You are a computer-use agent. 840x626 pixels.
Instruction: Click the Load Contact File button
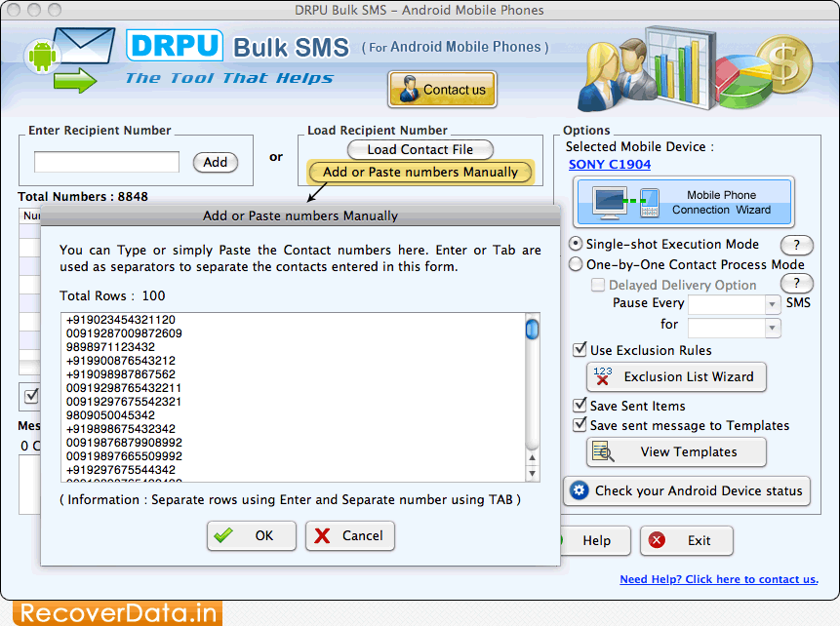(420, 150)
